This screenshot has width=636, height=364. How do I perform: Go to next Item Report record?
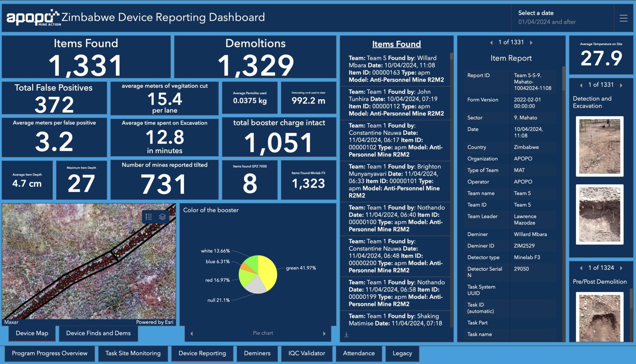pyautogui.click(x=531, y=43)
